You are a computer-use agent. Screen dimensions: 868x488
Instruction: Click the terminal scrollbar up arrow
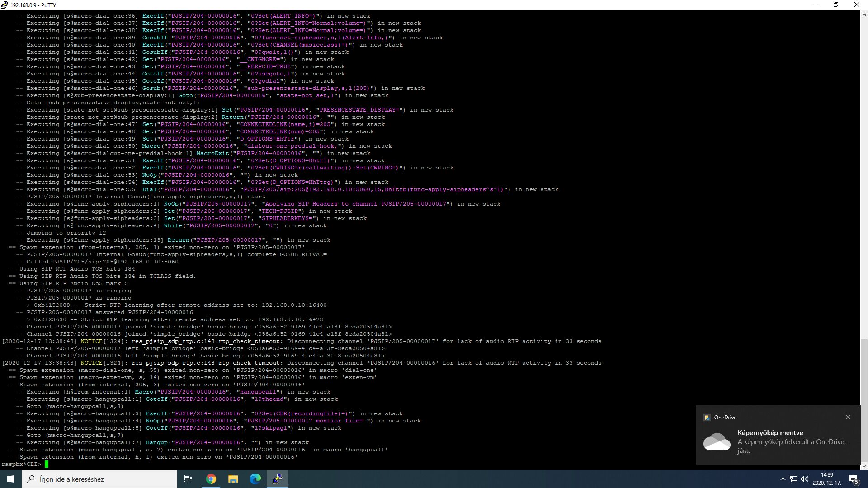pyautogui.click(x=864, y=14)
